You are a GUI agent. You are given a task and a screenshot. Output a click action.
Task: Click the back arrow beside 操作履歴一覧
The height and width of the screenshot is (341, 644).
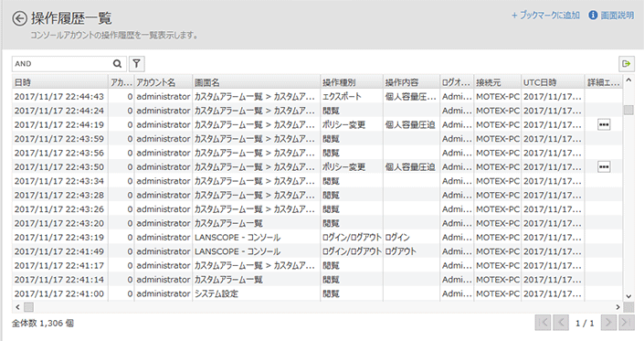19,18
